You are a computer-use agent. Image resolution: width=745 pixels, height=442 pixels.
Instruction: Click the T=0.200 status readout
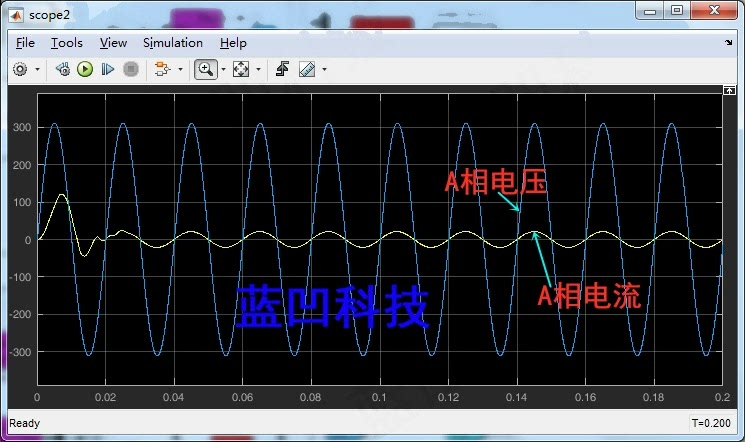[x=711, y=423]
